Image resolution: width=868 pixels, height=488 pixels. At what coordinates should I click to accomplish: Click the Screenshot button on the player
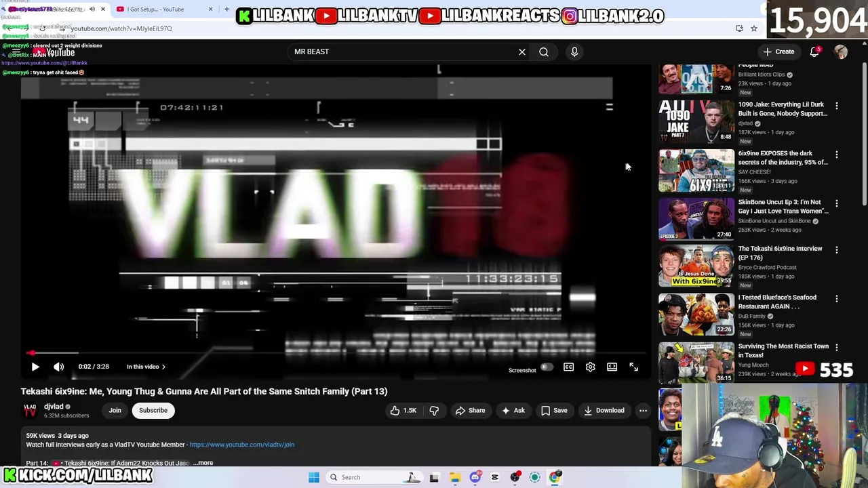tap(522, 370)
